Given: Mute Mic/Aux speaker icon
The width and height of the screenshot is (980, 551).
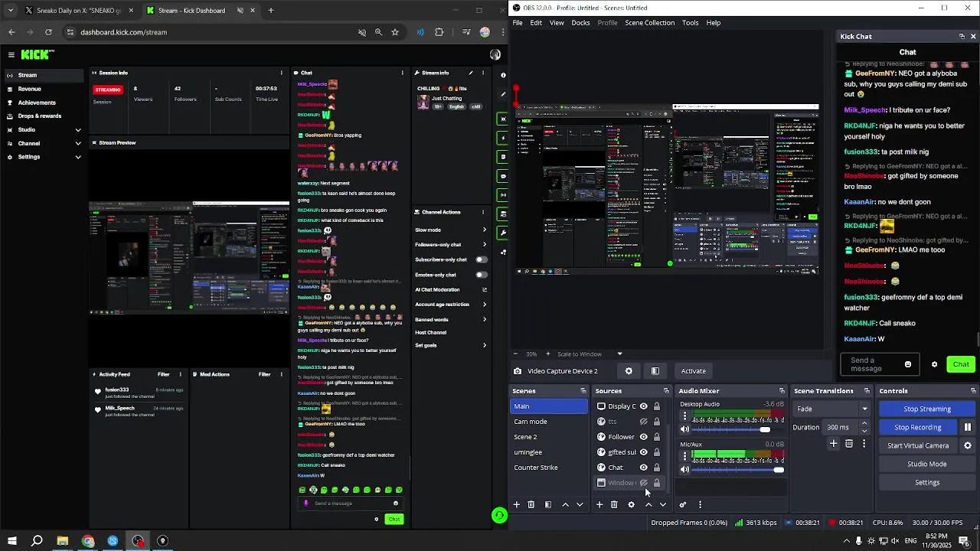Looking at the screenshot, I should tap(684, 470).
